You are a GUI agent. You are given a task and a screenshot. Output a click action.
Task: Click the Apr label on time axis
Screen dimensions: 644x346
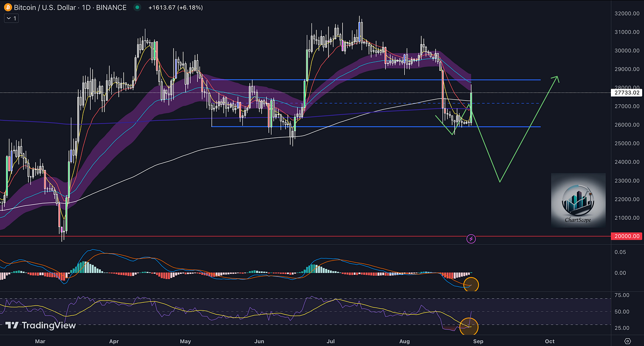(x=114, y=341)
